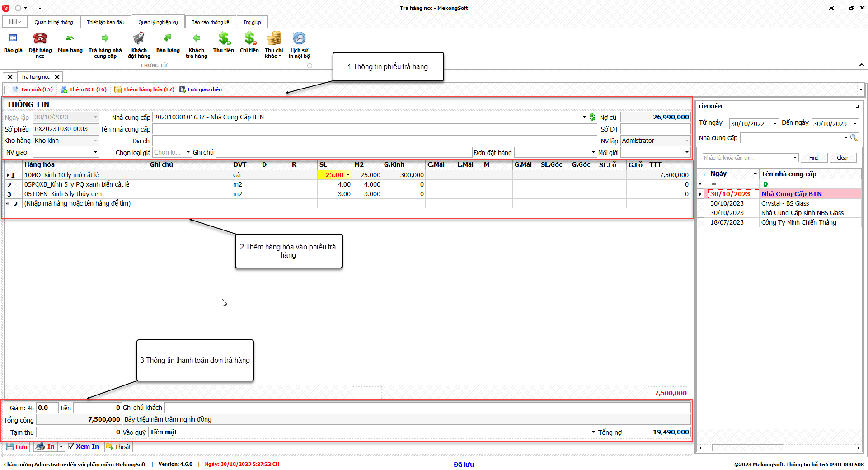Image resolution: width=868 pixels, height=470 pixels.
Task: Open the Đến ngày date picker
Action: [x=855, y=124]
